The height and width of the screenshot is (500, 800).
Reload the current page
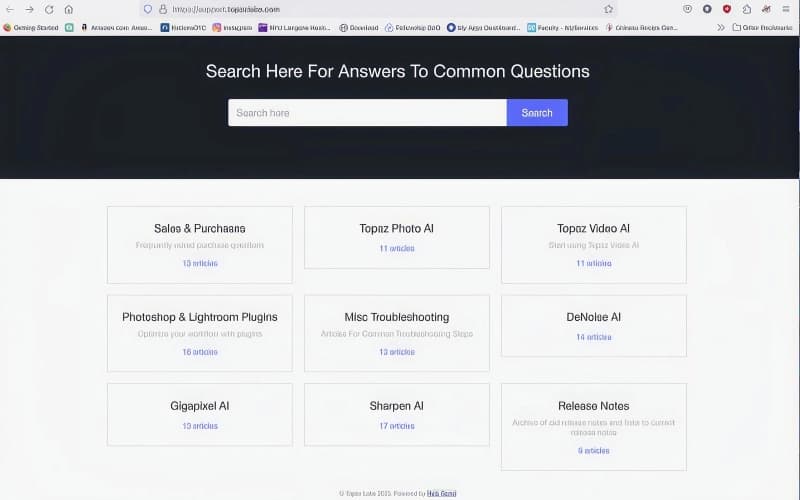49,9
